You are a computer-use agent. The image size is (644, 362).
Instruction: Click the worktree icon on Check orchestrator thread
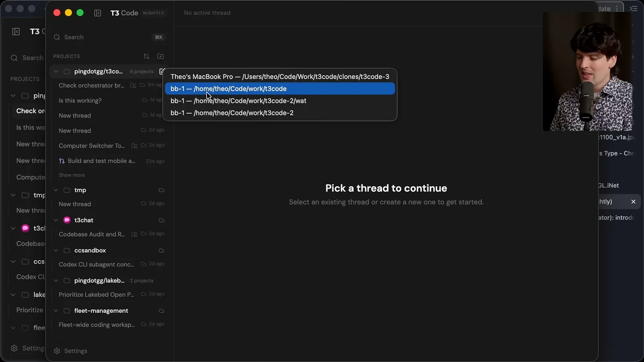click(x=133, y=85)
